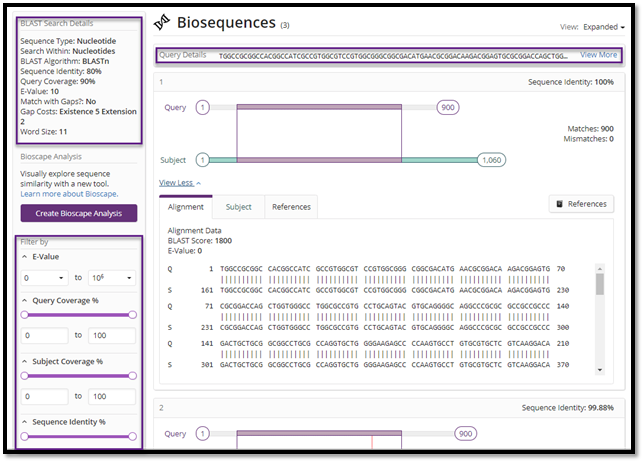Click the DNA Biosequences icon
Screen dimensions: 644x463
(162, 22)
